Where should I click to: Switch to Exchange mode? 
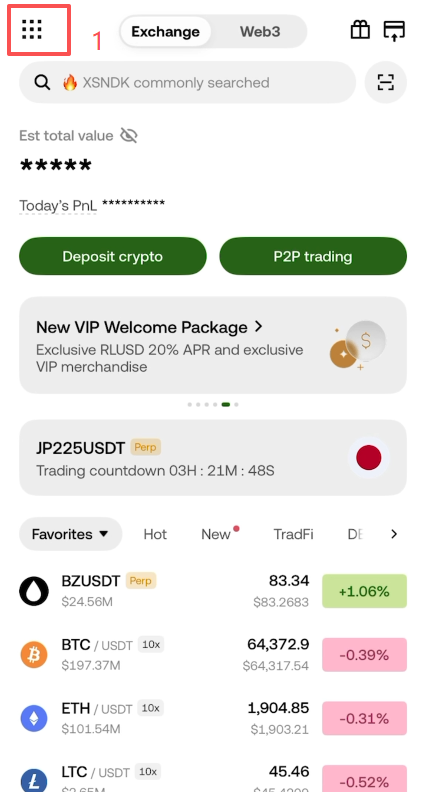click(x=165, y=31)
